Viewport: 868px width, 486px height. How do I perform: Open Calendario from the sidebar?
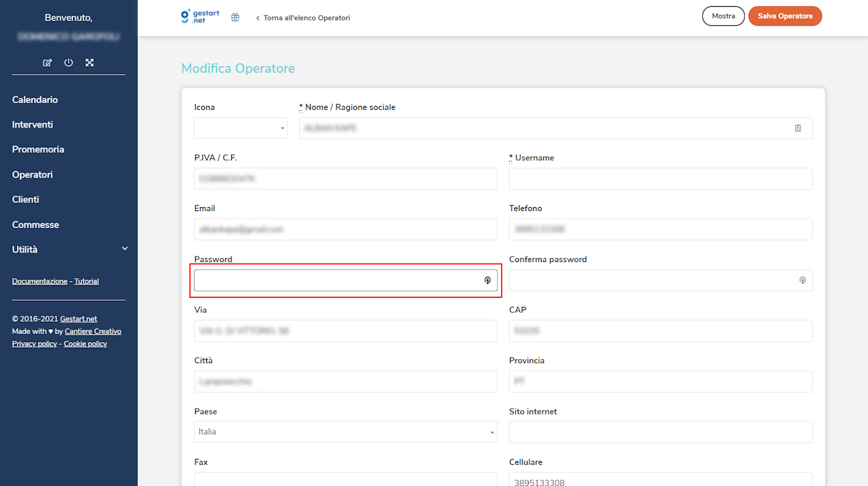(35, 100)
